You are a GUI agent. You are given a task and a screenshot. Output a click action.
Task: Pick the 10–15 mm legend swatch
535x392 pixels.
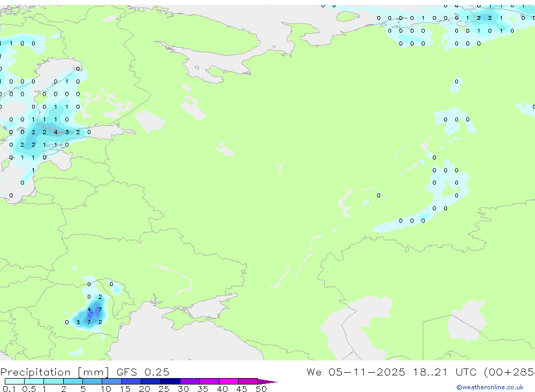point(112,381)
